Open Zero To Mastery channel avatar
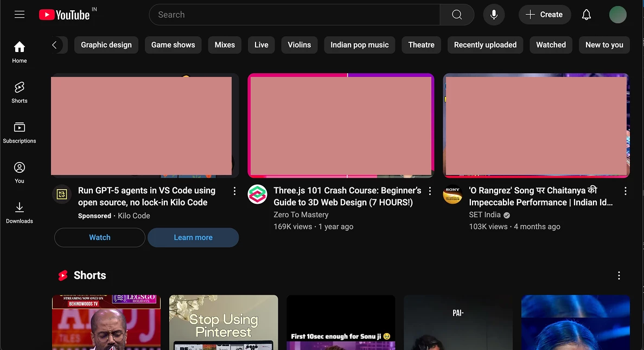The height and width of the screenshot is (350, 644). [x=258, y=195]
